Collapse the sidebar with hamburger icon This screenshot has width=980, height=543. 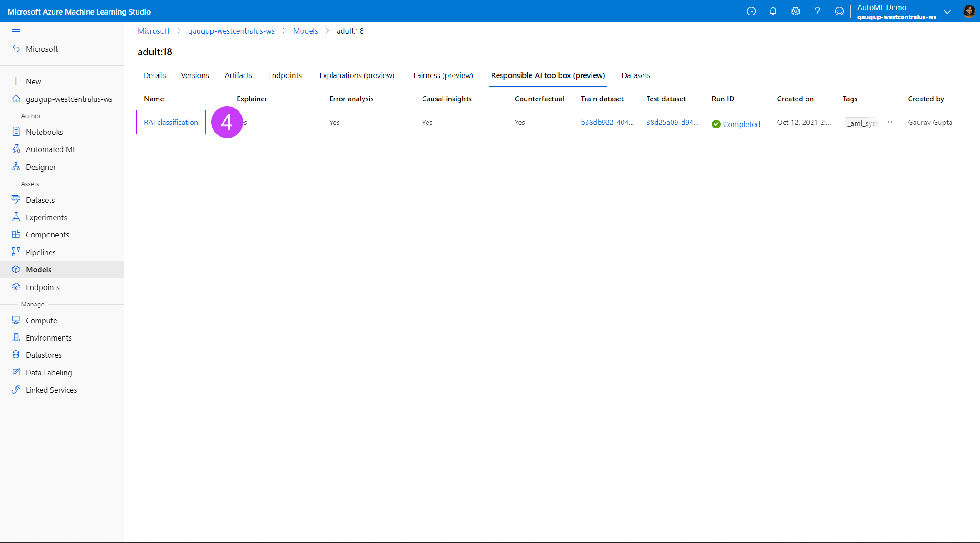(16, 31)
